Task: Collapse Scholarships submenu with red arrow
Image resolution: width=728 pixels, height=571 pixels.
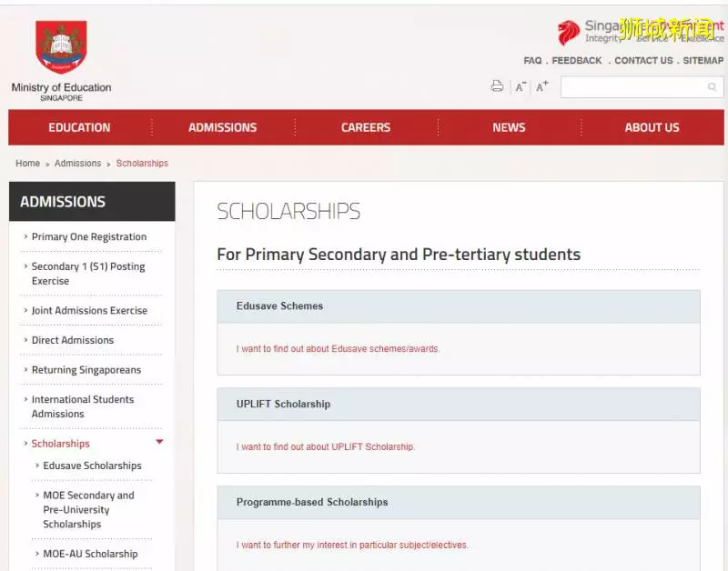Action: pos(159,442)
